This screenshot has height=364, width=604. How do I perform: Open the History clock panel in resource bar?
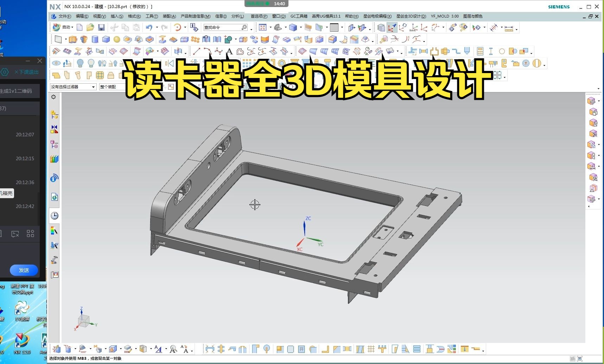[x=54, y=215]
